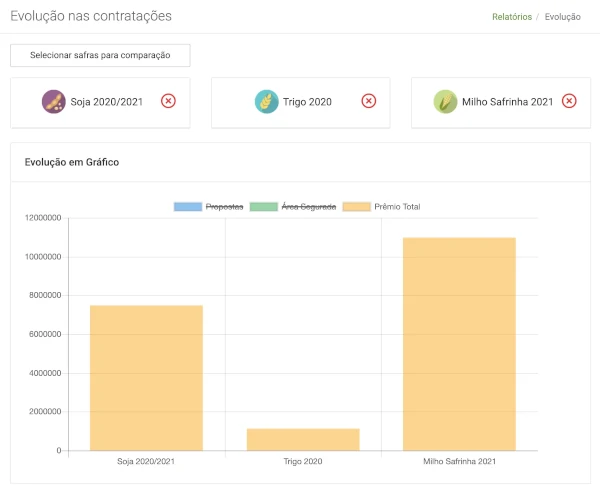Screen dimensions: 600x493
Task: Click the blue Propostas legend swatch
Action: pos(188,207)
